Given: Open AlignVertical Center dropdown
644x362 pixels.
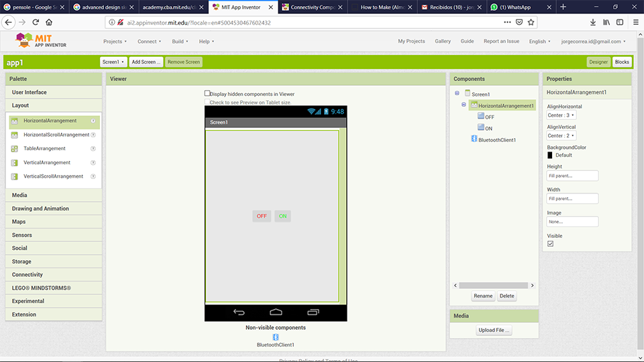Looking at the screenshot, I should (561, 136).
